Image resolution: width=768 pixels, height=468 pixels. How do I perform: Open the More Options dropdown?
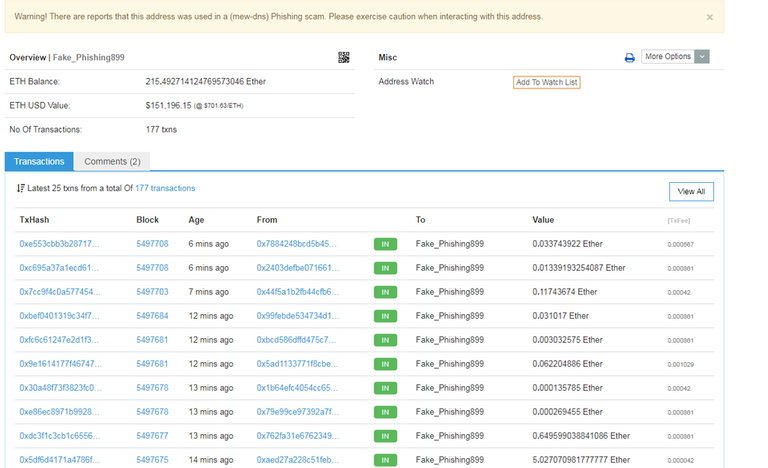click(675, 57)
